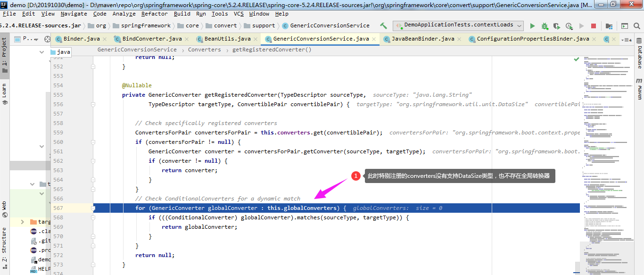Screen dimensions: 644x275
Task: Click the Run Anything terminal icon
Action: [x=624, y=26]
